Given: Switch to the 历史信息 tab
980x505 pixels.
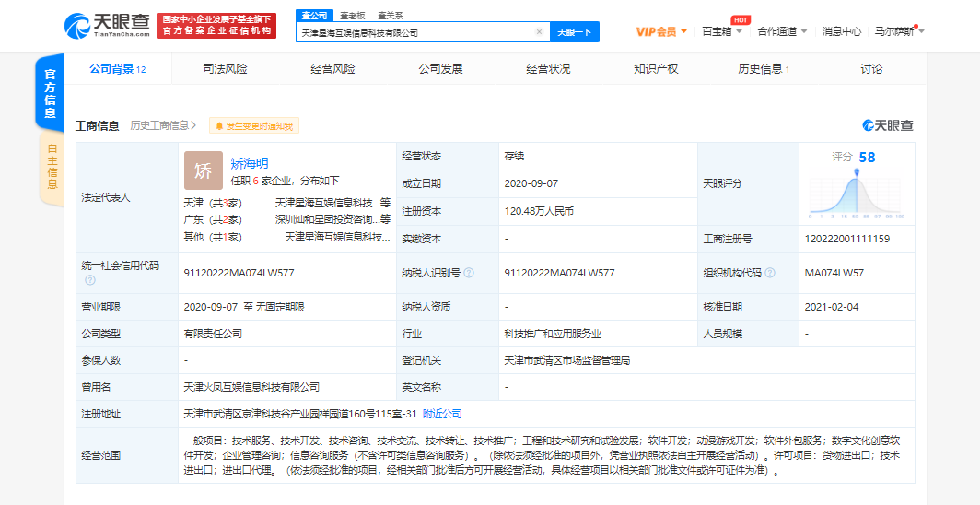Looking at the screenshot, I should coord(764,69).
